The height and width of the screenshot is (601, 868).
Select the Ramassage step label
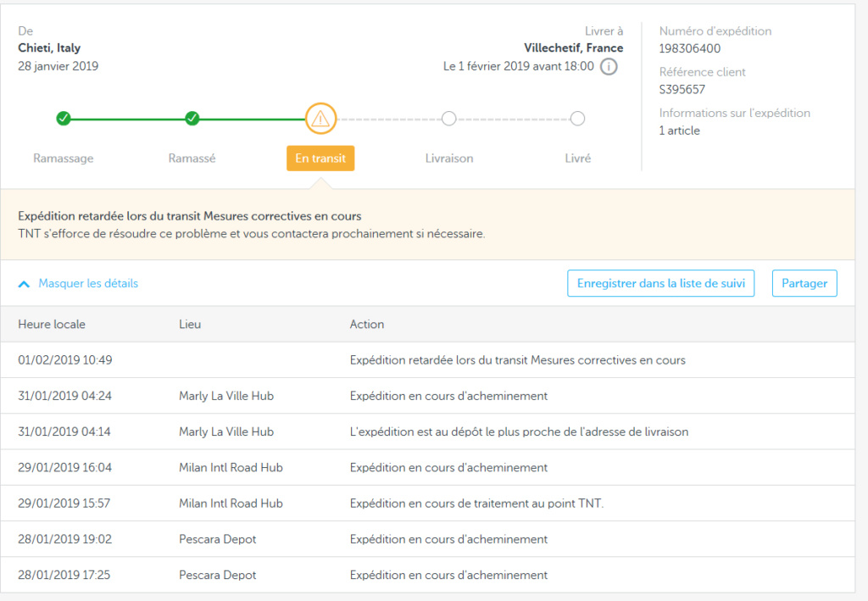tap(63, 159)
